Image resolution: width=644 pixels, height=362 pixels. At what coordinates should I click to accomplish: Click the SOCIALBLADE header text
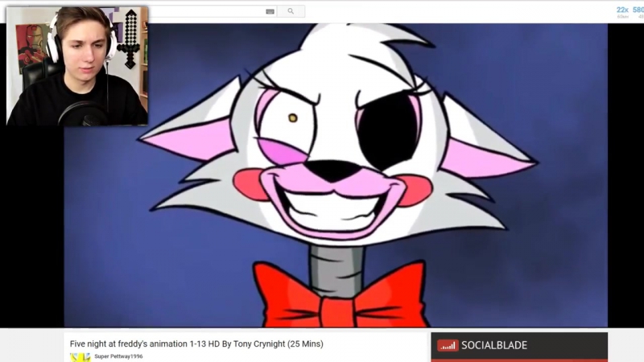[494, 345]
